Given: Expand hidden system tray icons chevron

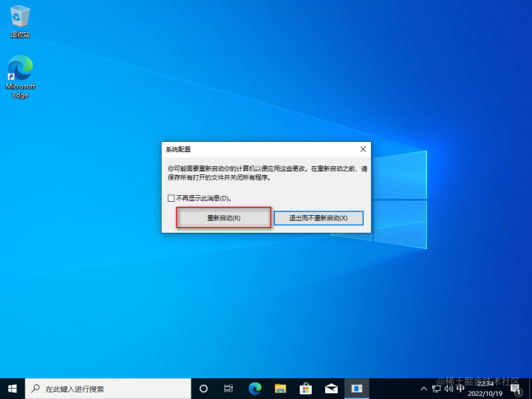Looking at the screenshot, I should [x=424, y=389].
